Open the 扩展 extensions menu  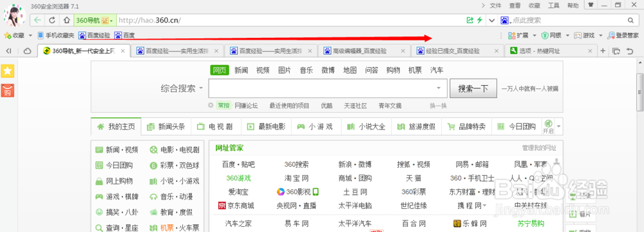click(x=522, y=35)
